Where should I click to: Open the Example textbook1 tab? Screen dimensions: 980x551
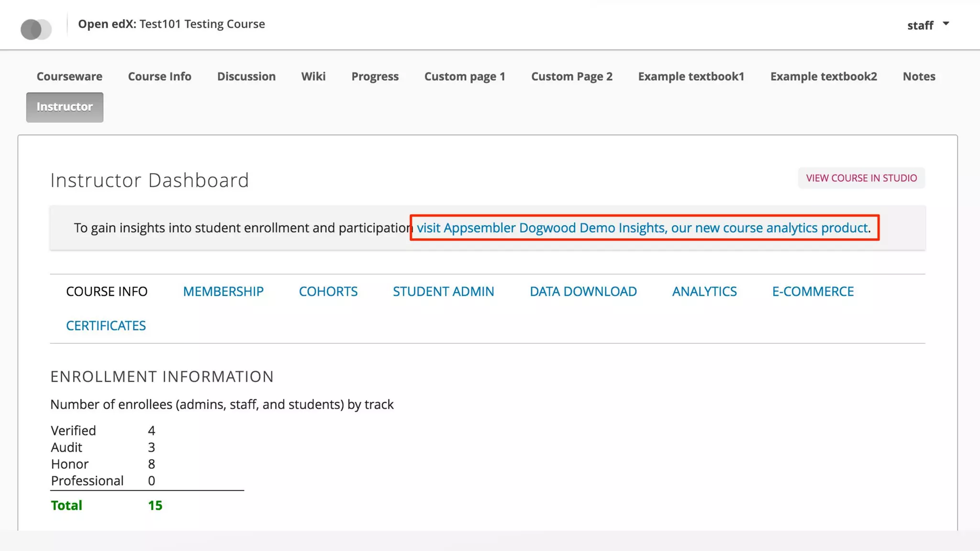pos(691,77)
